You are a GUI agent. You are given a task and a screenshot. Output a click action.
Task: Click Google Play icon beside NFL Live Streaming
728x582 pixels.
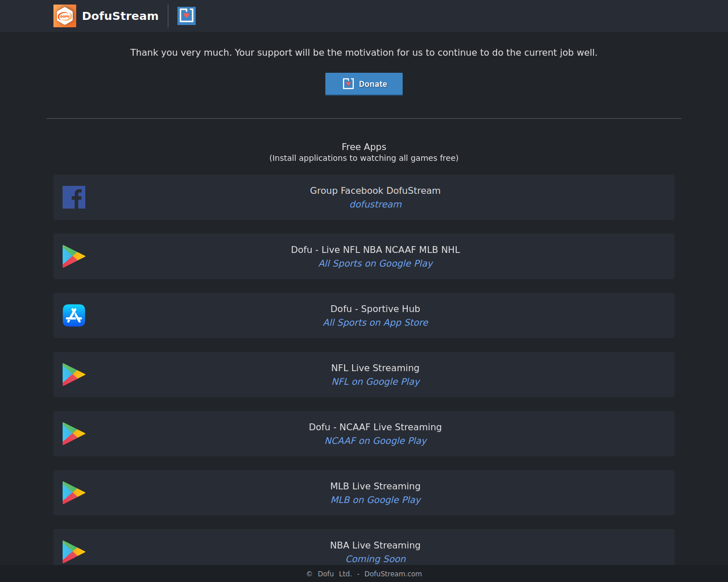click(x=74, y=375)
